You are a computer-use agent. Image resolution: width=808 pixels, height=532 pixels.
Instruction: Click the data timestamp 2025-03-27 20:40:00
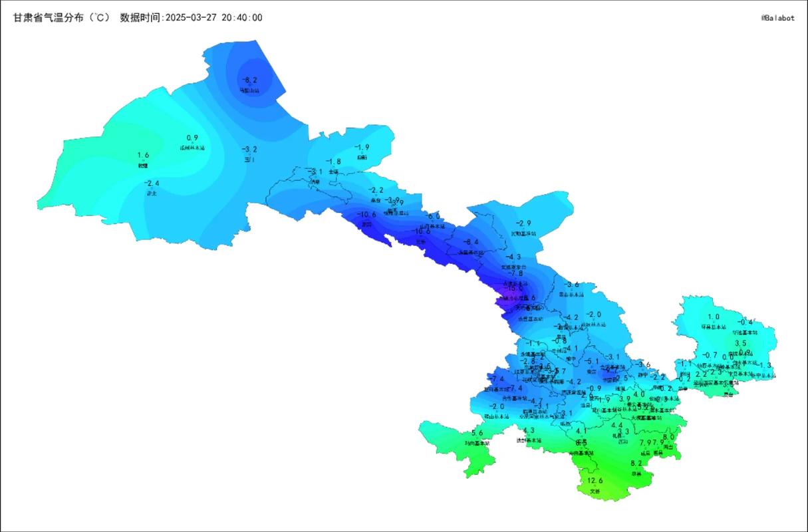tap(191, 18)
